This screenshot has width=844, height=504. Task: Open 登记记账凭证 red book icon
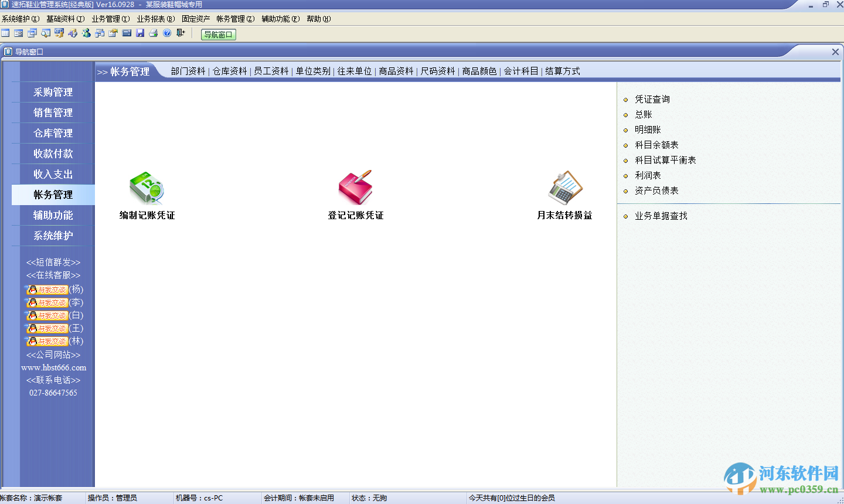(x=356, y=188)
